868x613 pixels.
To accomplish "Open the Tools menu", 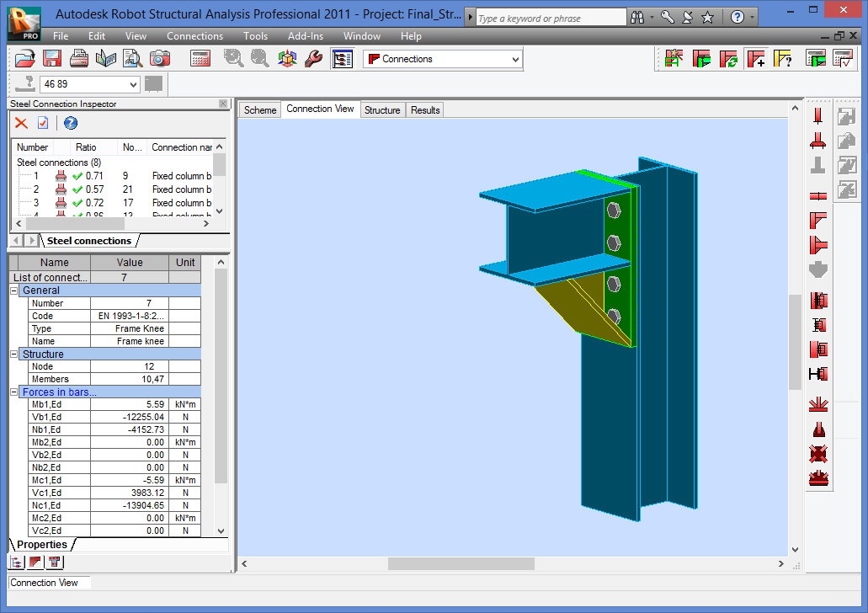I will [255, 36].
